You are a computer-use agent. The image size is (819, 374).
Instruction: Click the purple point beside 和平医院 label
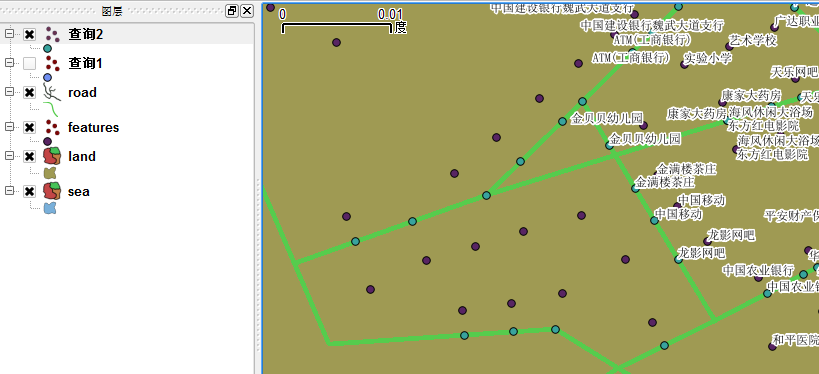click(x=773, y=346)
